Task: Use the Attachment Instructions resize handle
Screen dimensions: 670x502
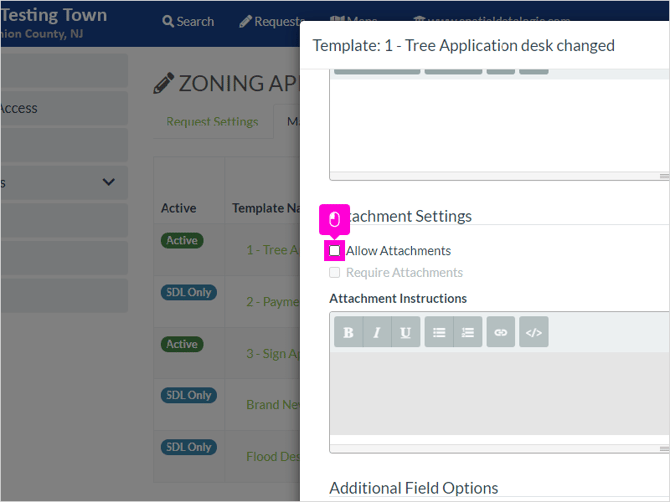Action: click(664, 449)
